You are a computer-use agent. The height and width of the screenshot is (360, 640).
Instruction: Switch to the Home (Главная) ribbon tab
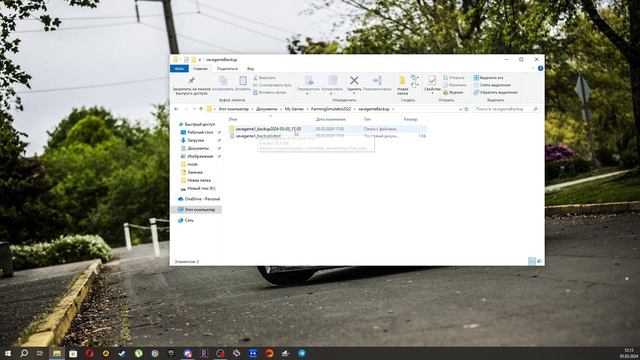200,69
